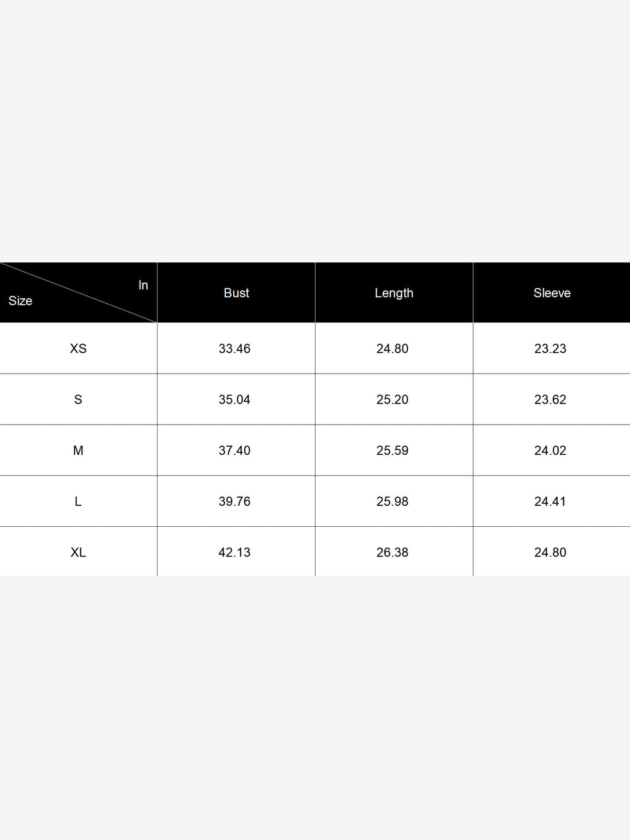Viewport: 630px width, 840px height.
Task: Select the XL size row label
Action: point(78,553)
